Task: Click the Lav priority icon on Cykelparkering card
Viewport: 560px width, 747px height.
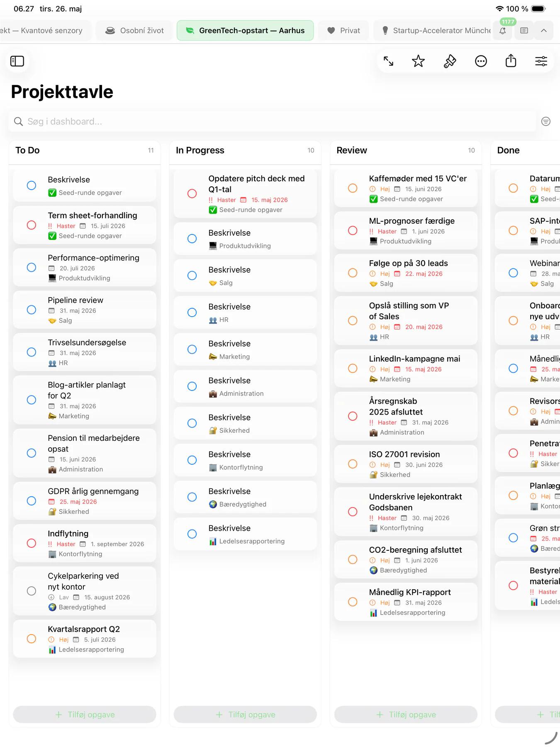Action: pos(51,597)
